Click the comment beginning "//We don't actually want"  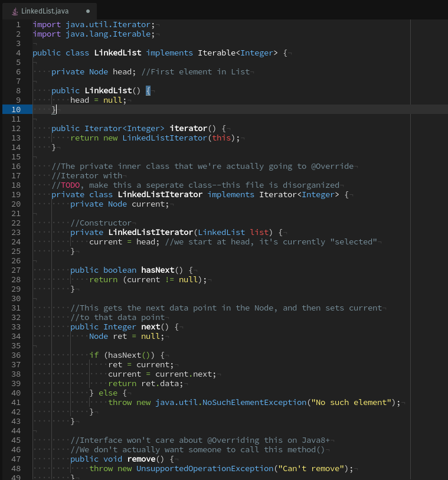pyautogui.click(x=198, y=450)
